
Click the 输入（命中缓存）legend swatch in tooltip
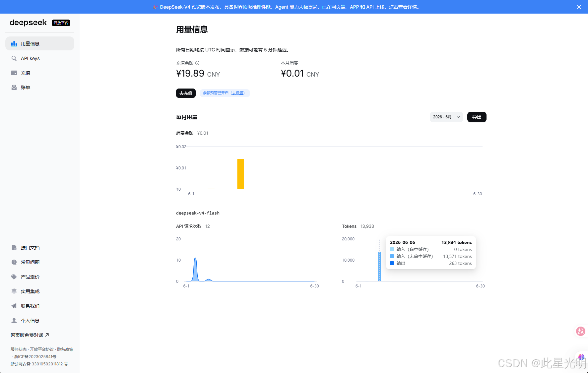pyautogui.click(x=392, y=249)
